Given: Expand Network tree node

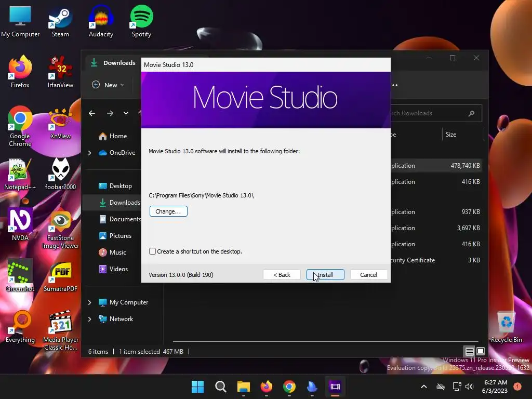Looking at the screenshot, I should coord(89,319).
